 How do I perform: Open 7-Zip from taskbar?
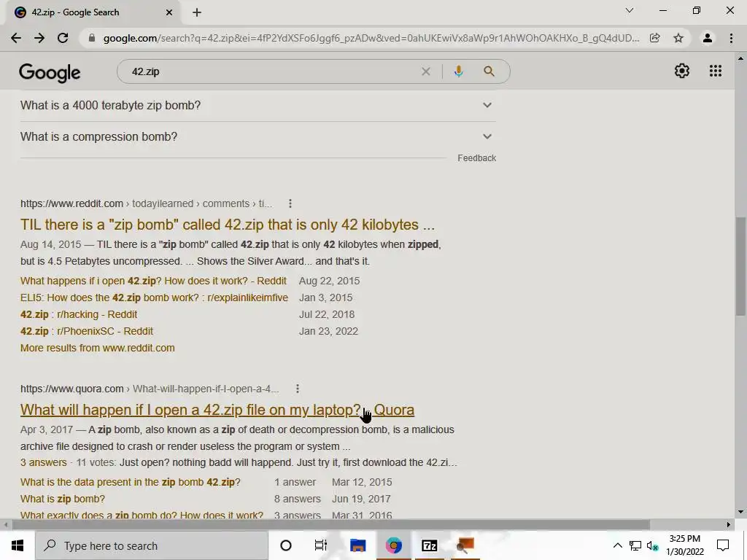coord(429,545)
